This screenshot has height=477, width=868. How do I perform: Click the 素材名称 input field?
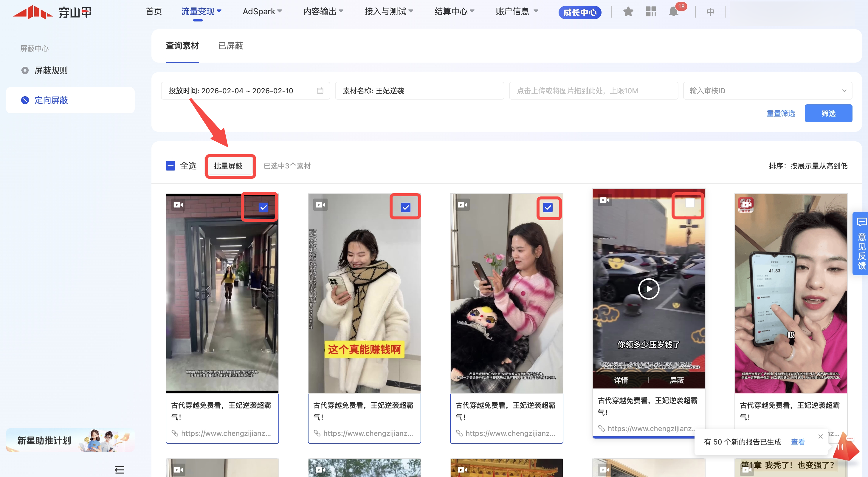pos(419,91)
